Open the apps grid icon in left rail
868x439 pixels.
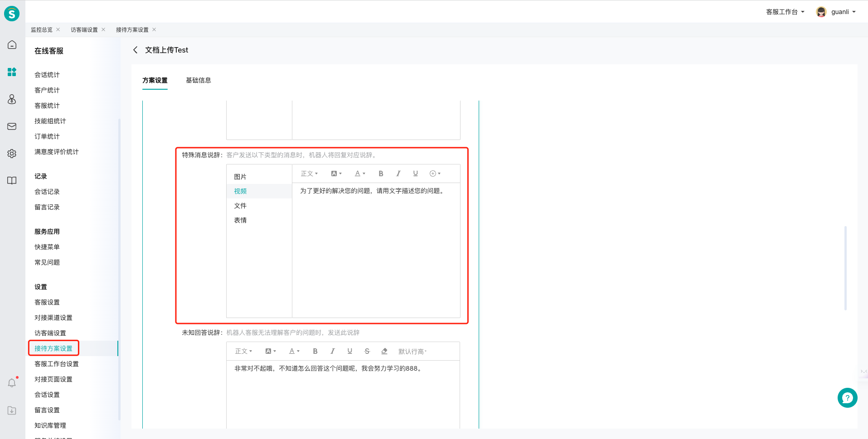[x=12, y=72]
